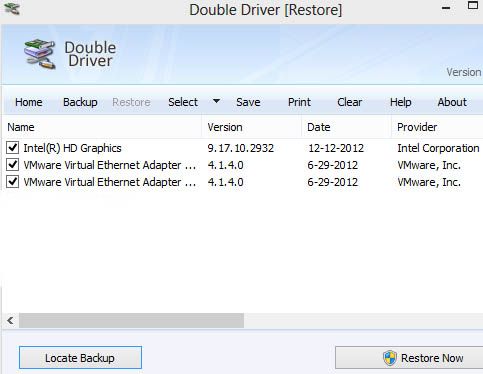Sort by the Name column header

coord(101,127)
